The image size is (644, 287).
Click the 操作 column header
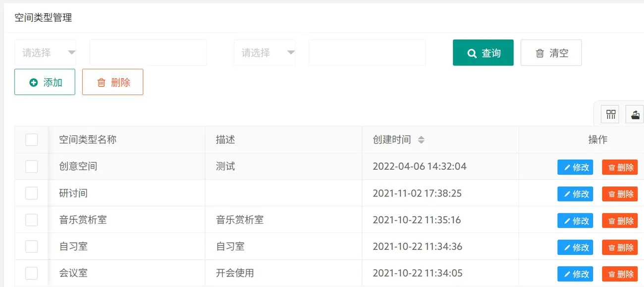582,140
